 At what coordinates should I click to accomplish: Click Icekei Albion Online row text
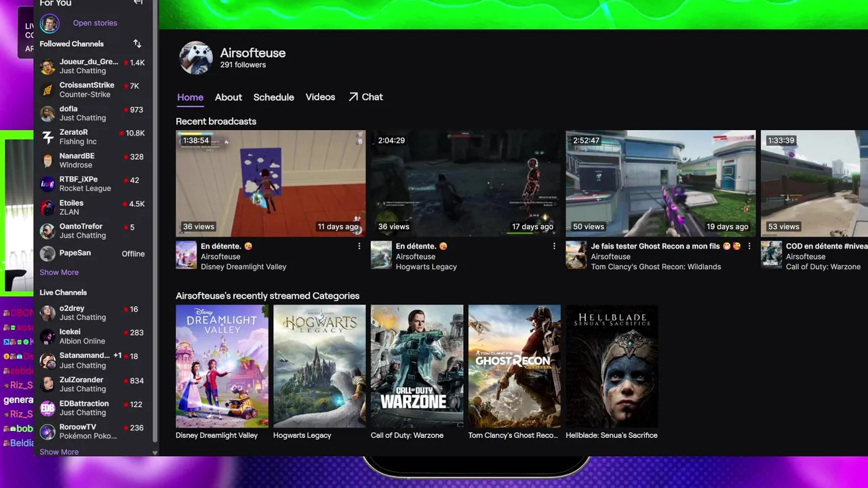coord(82,337)
